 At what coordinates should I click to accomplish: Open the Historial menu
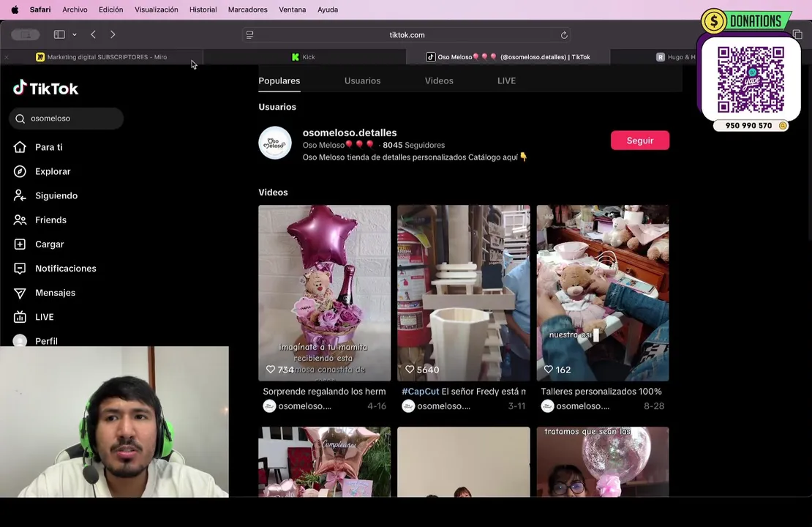(203, 10)
